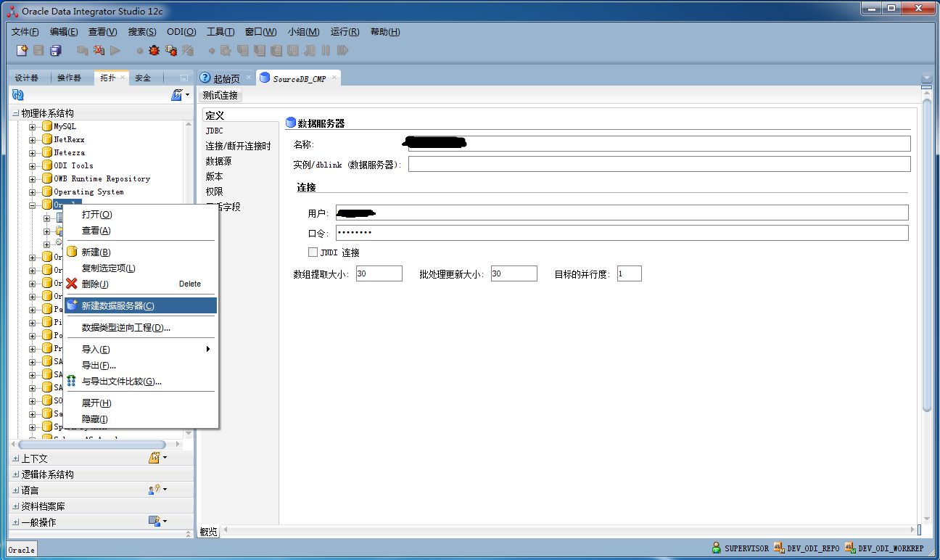Open the 文件(F) menu
Screen dimensions: 940x560
[25, 32]
